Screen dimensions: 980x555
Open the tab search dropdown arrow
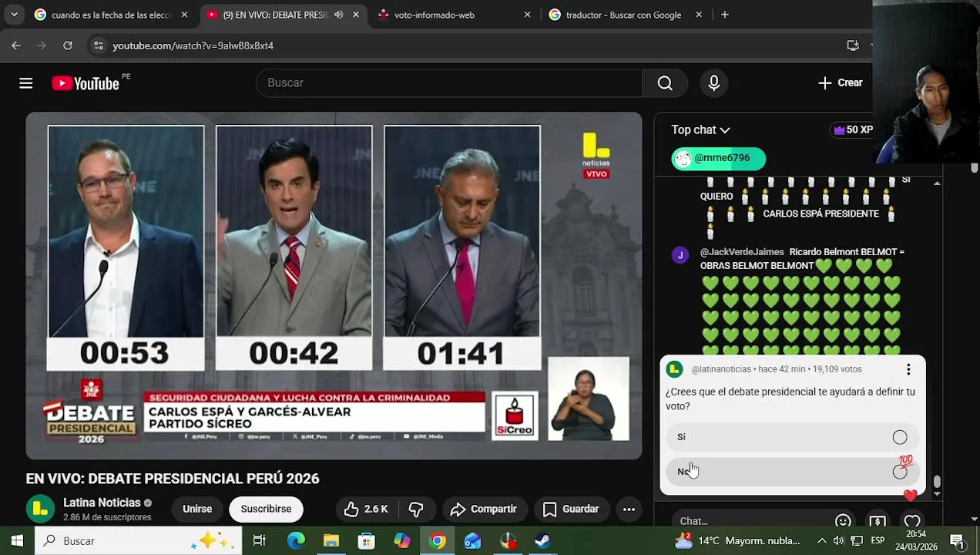click(x=14, y=15)
